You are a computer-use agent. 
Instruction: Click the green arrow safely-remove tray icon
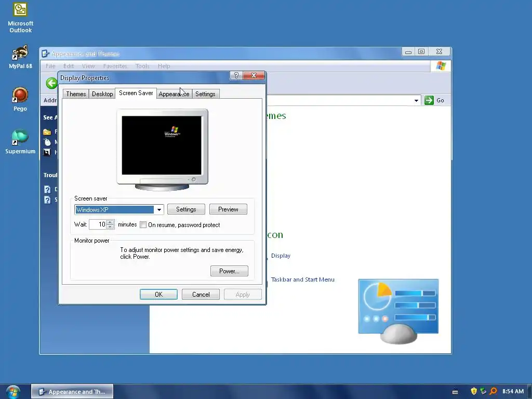pos(484,391)
